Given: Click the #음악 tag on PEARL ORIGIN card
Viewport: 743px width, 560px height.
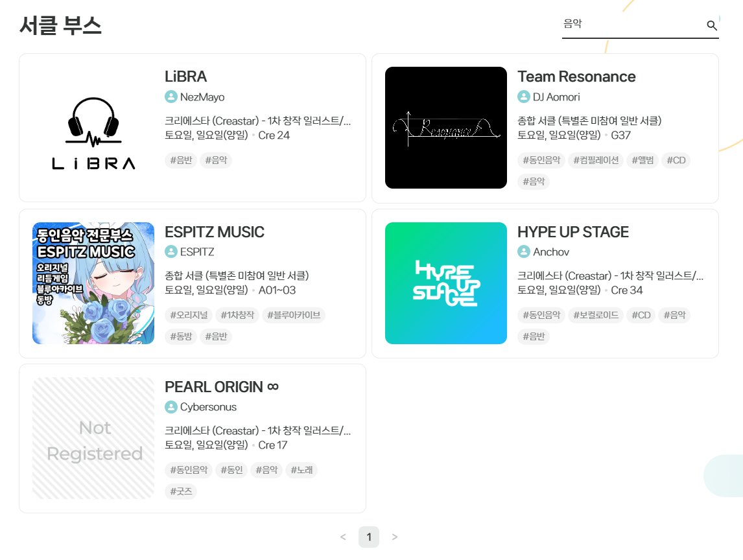Looking at the screenshot, I should [x=266, y=470].
